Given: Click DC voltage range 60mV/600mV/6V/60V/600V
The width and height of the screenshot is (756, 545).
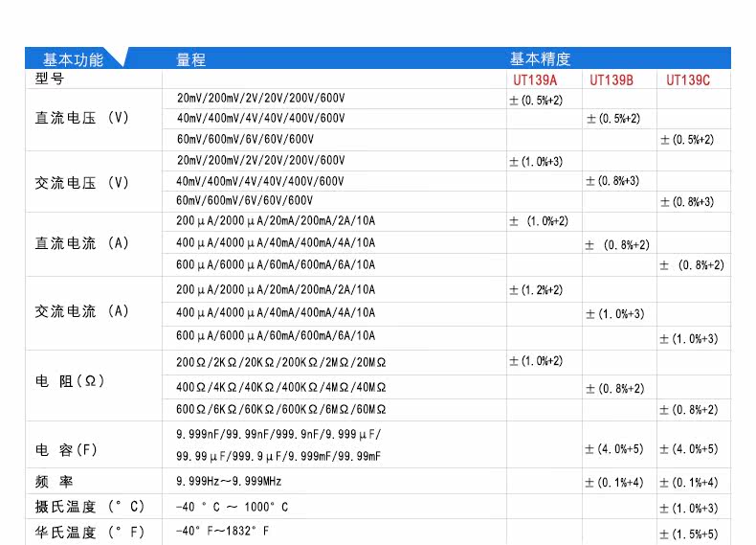Looking at the screenshot, I should [x=245, y=139].
